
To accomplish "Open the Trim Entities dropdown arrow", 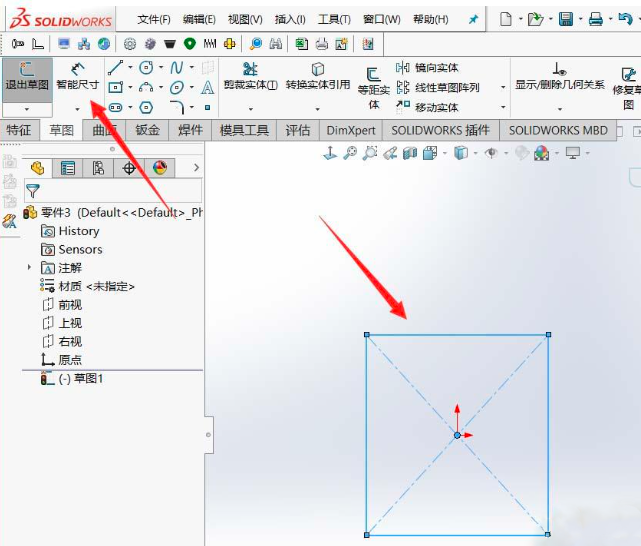I will coord(251,109).
